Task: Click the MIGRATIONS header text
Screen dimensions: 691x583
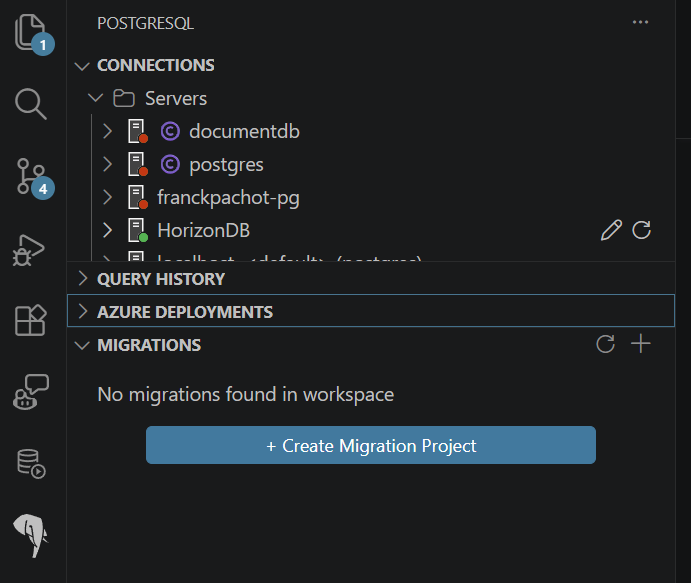Action: pos(149,345)
